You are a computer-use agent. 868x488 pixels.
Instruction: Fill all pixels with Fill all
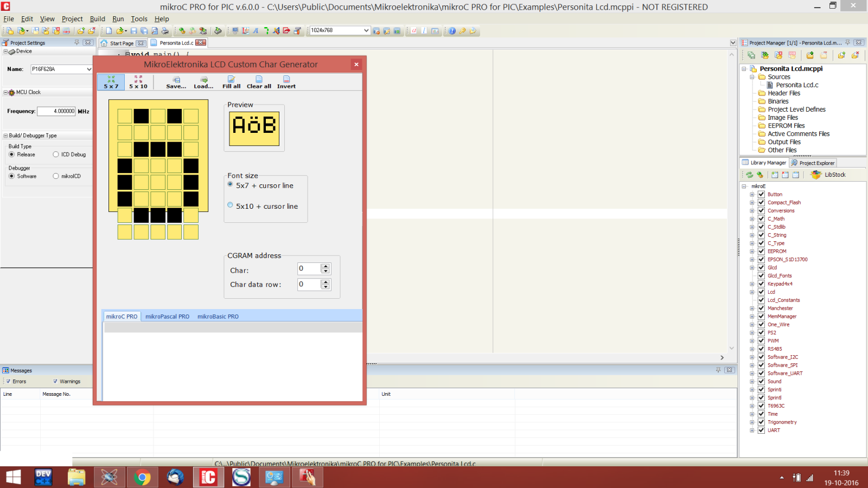tap(231, 82)
